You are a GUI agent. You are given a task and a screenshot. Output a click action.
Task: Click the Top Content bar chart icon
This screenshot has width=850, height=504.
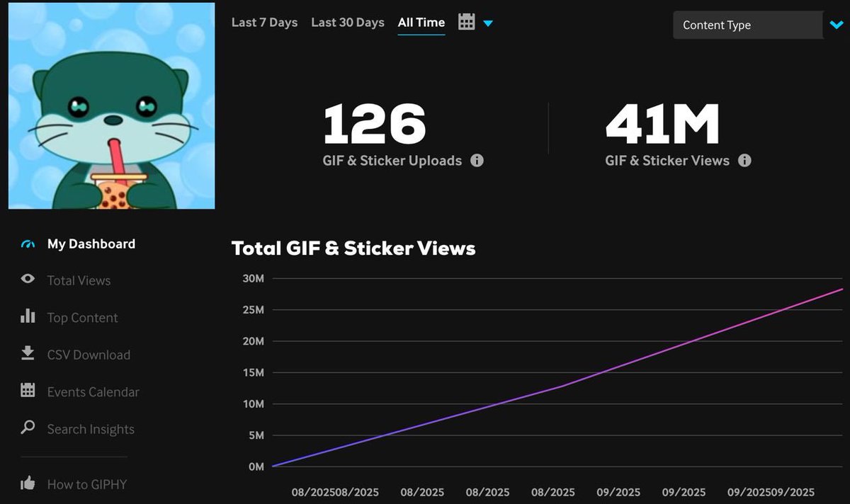point(27,317)
